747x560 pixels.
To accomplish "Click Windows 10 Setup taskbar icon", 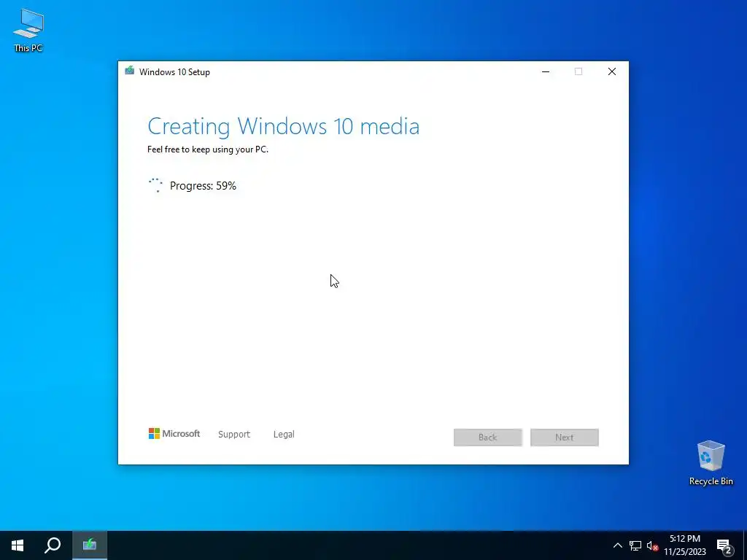I will point(90,545).
